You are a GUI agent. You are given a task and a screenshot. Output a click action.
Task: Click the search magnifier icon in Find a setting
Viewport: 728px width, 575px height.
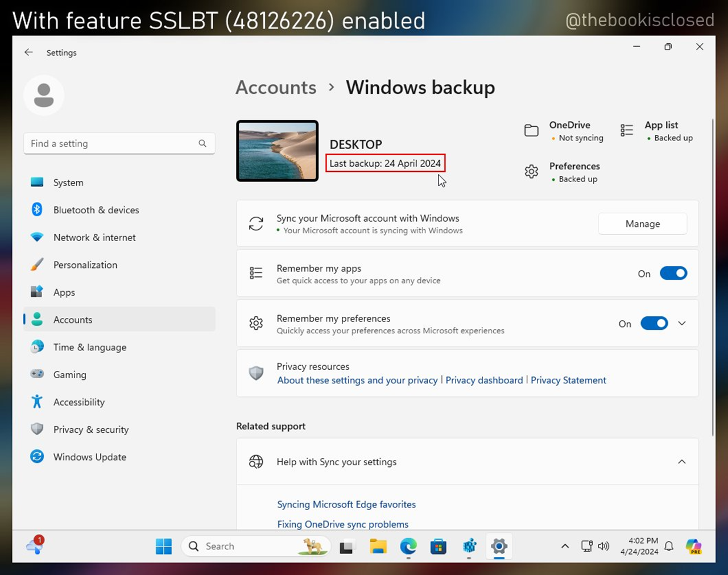coord(202,143)
